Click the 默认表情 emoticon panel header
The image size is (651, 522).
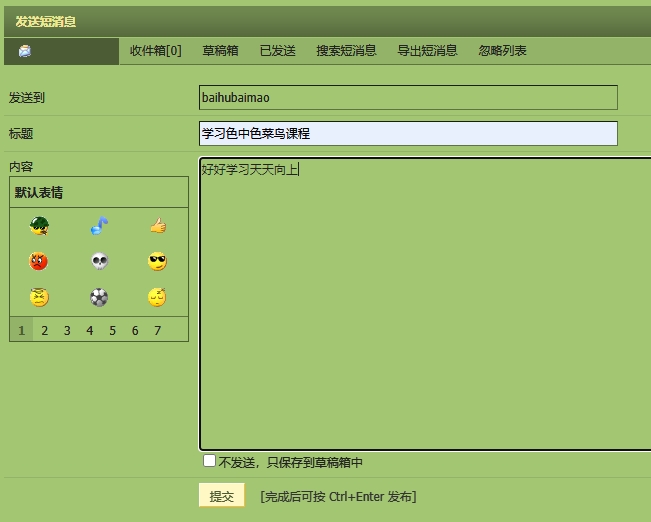pyautogui.click(x=99, y=192)
